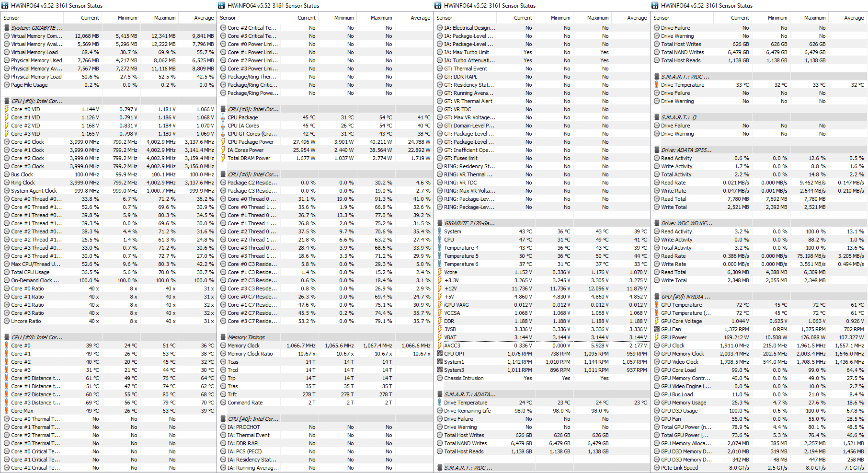This screenshot has width=868, height=473.
Task: Click the circle icon beside Virtual Memory Load
Action: click(7, 52)
